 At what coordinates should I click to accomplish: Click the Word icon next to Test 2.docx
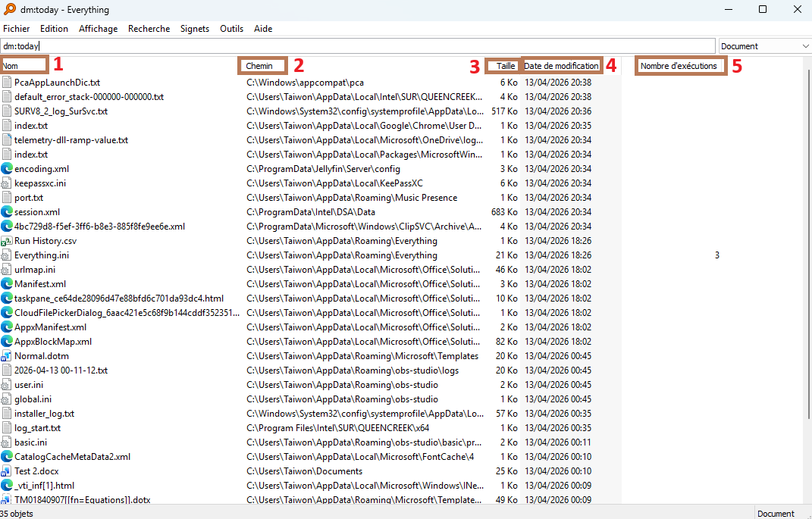click(7, 471)
